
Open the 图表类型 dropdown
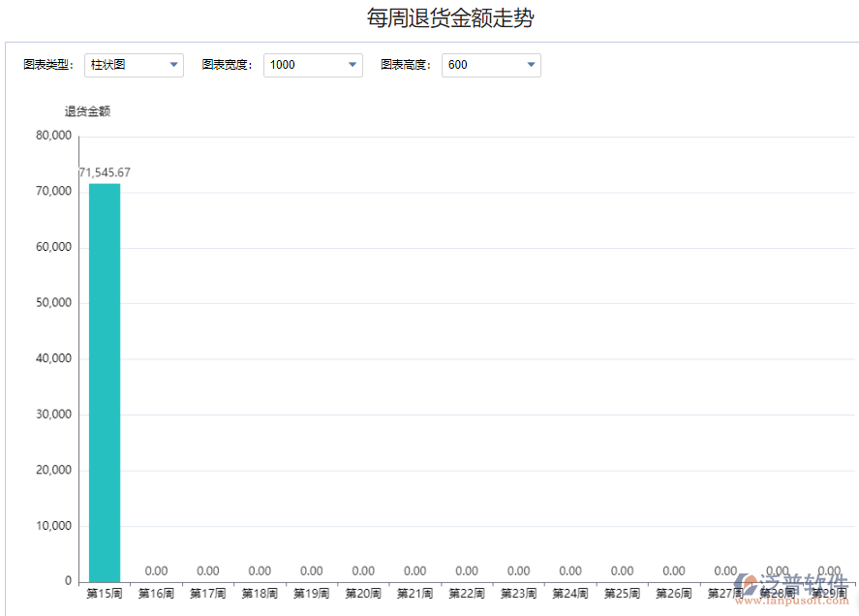[172, 65]
